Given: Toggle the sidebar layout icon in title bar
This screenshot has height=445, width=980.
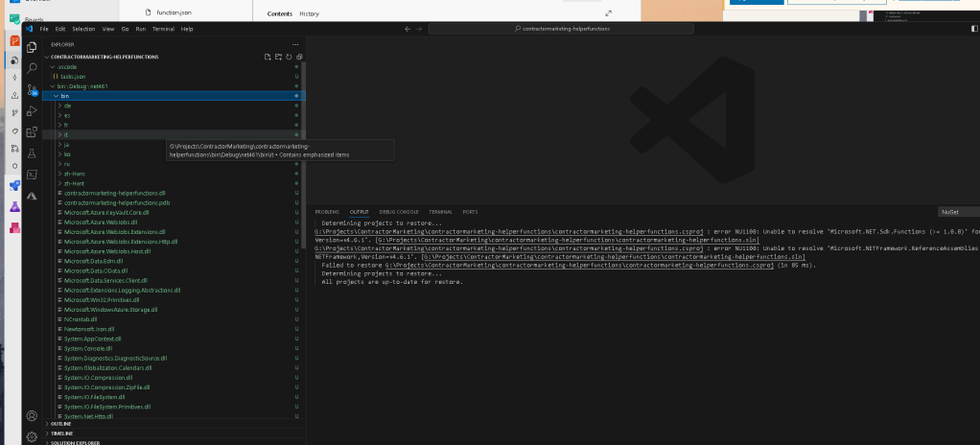Looking at the screenshot, I should (x=974, y=29).
